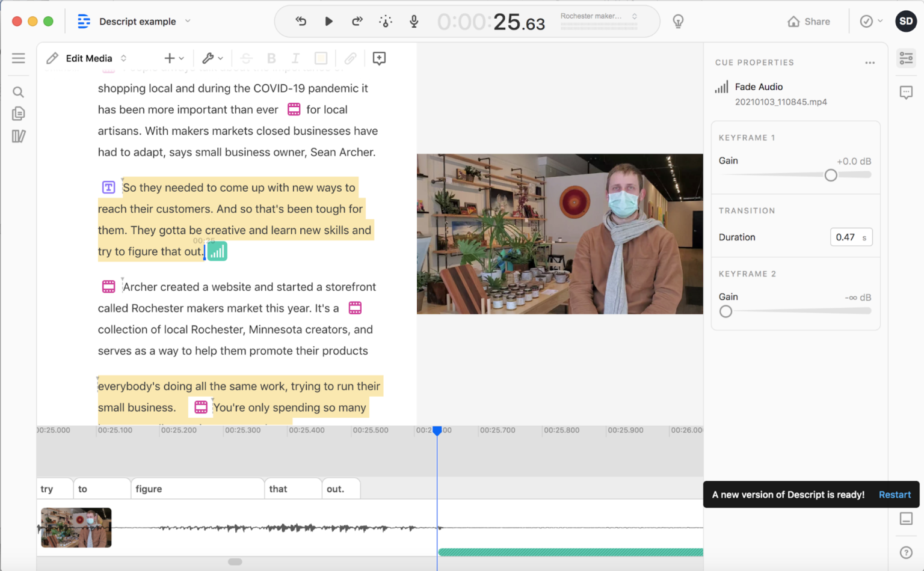Viewport: 924px width, 571px height.
Task: Click the search magnifier icon
Action: pos(18,92)
